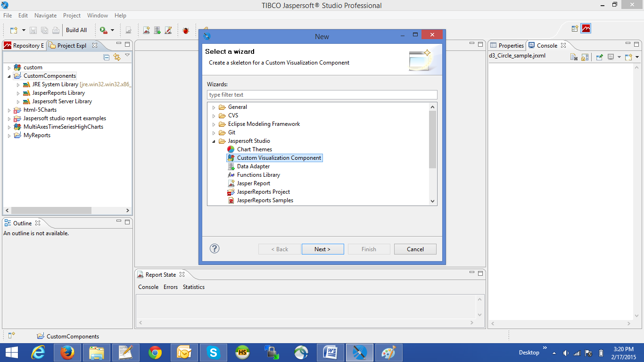Click the red ladybug debug icon

[186, 30]
